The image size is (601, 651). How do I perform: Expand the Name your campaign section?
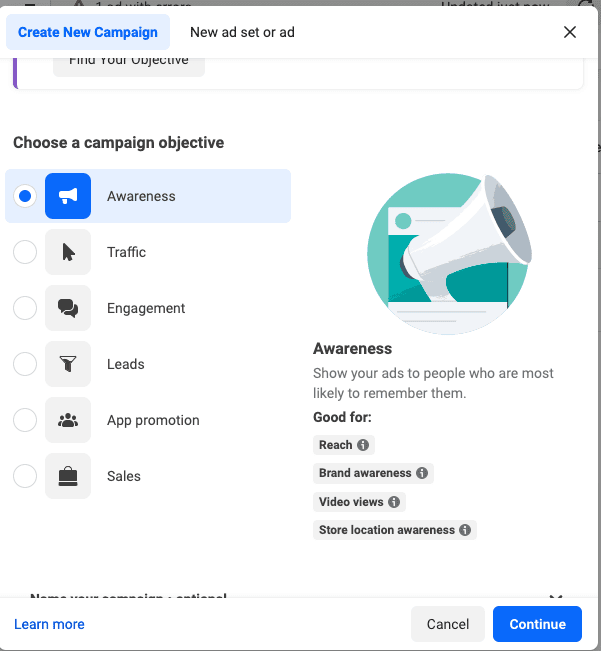click(556, 598)
